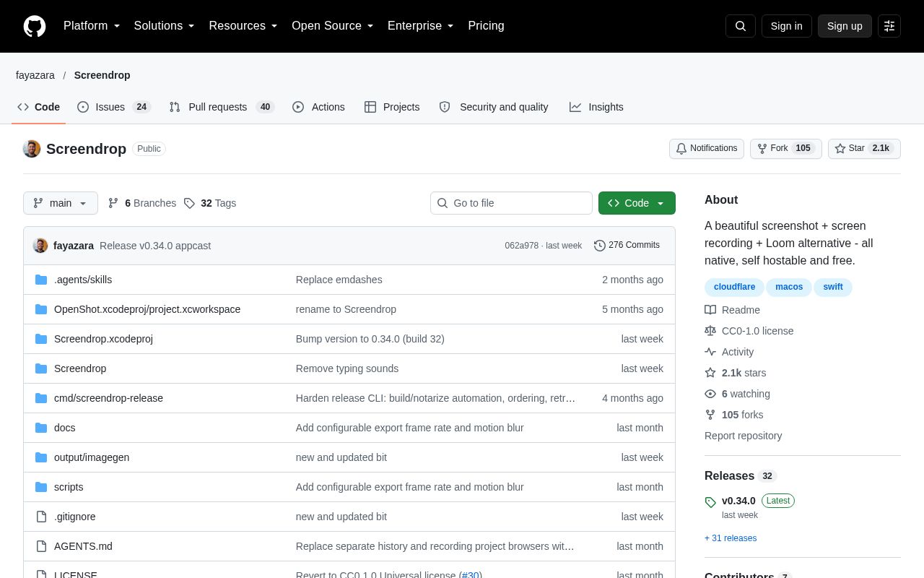The height and width of the screenshot is (578, 924).
Task: Open the + 31 releases link
Action: click(x=731, y=538)
